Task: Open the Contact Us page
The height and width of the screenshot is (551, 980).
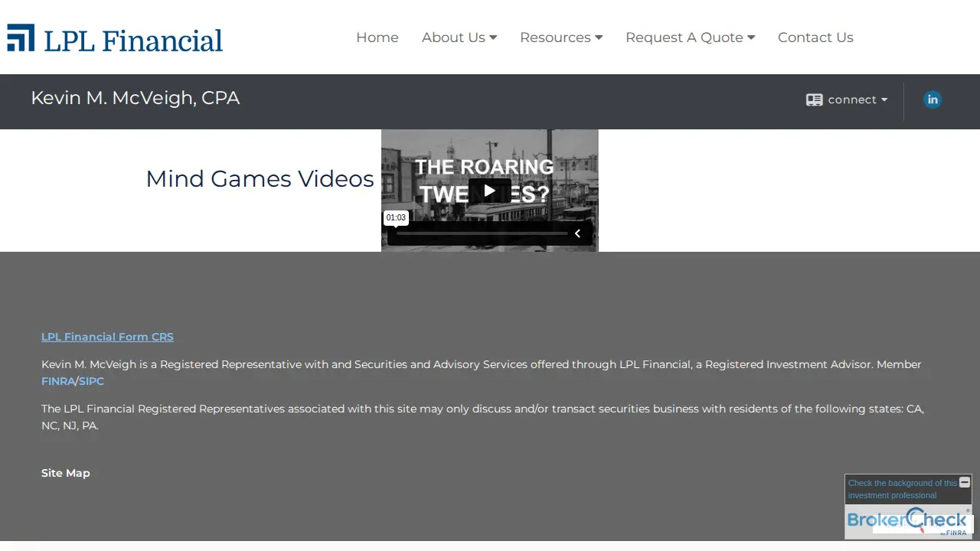Action: [x=815, y=37]
